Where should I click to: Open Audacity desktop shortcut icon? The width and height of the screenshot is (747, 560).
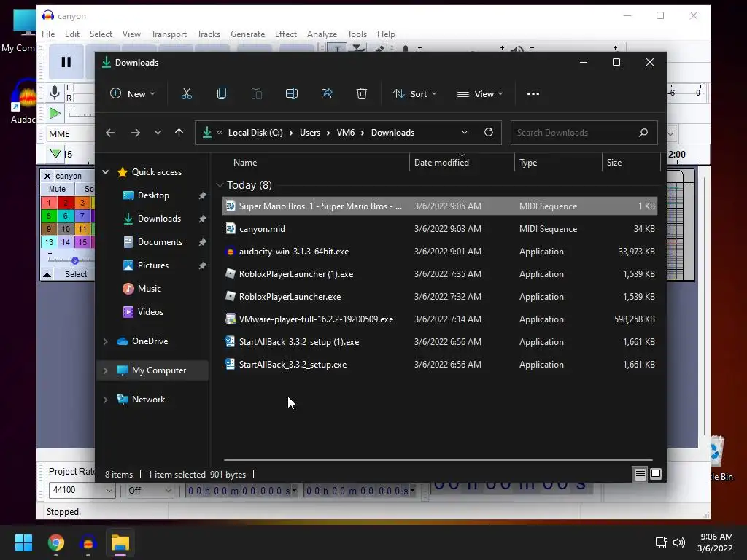coord(23,101)
